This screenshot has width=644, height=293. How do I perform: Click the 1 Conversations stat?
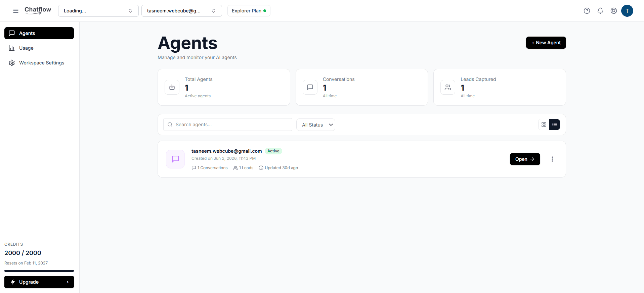point(210,168)
